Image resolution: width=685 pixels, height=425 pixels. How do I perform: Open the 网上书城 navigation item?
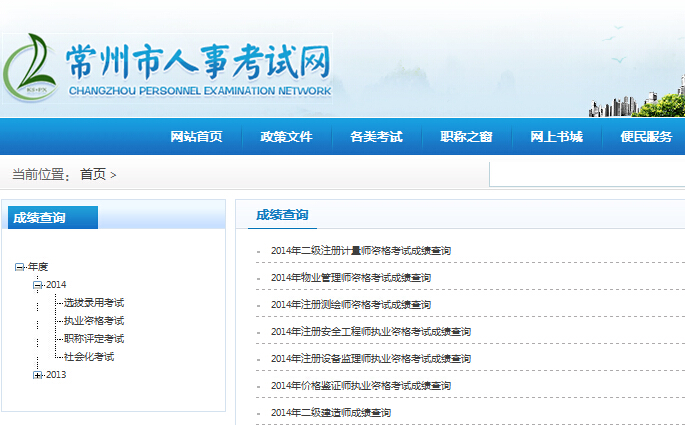coord(557,137)
